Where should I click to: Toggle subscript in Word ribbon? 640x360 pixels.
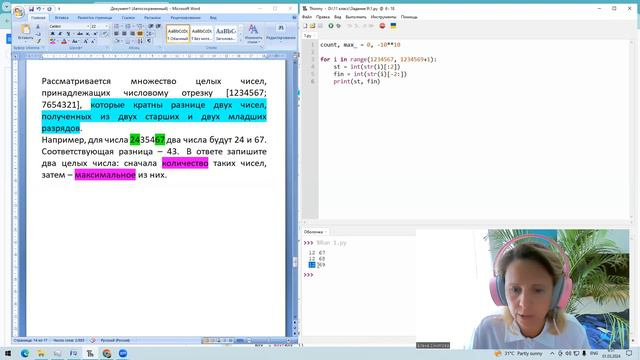coord(87,34)
